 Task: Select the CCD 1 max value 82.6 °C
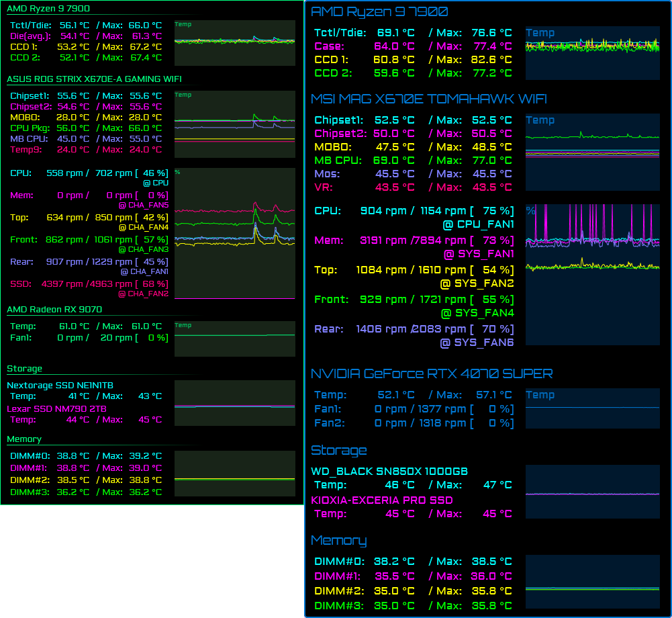(x=492, y=60)
